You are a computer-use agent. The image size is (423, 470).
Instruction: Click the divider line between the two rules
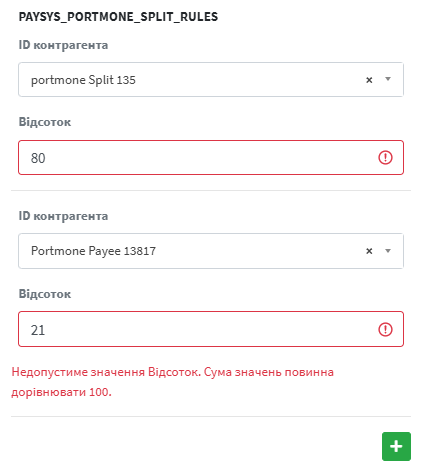coord(211,191)
